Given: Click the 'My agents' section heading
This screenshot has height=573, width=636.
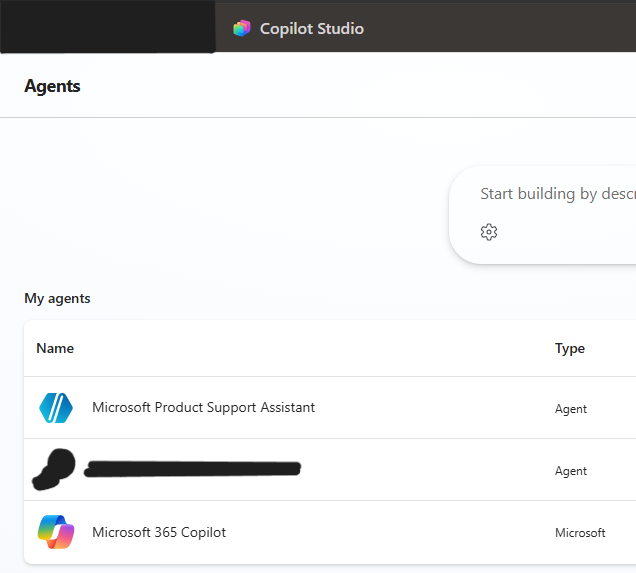Looking at the screenshot, I should click(x=57, y=298).
